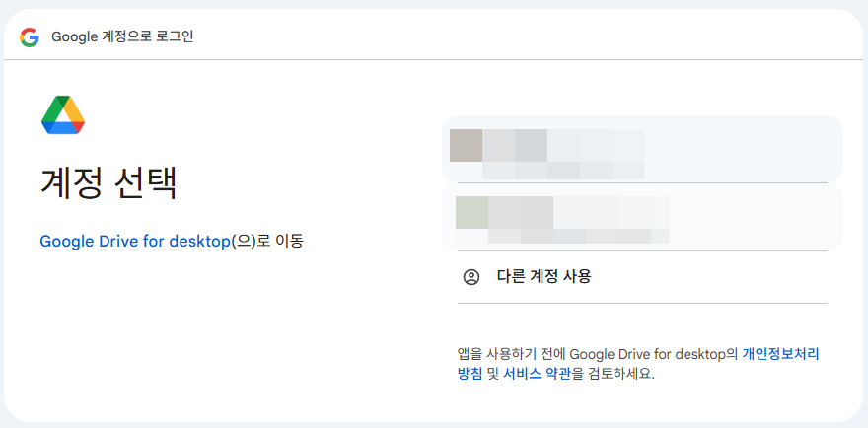This screenshot has height=428, width=868.
Task: Click the "(으)로 이동" text
Action: point(266,241)
